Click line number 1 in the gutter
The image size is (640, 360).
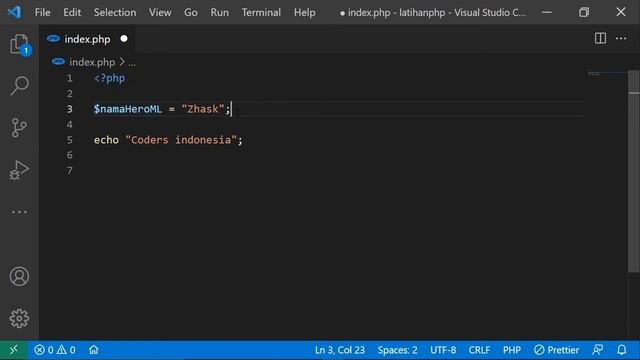pos(70,78)
